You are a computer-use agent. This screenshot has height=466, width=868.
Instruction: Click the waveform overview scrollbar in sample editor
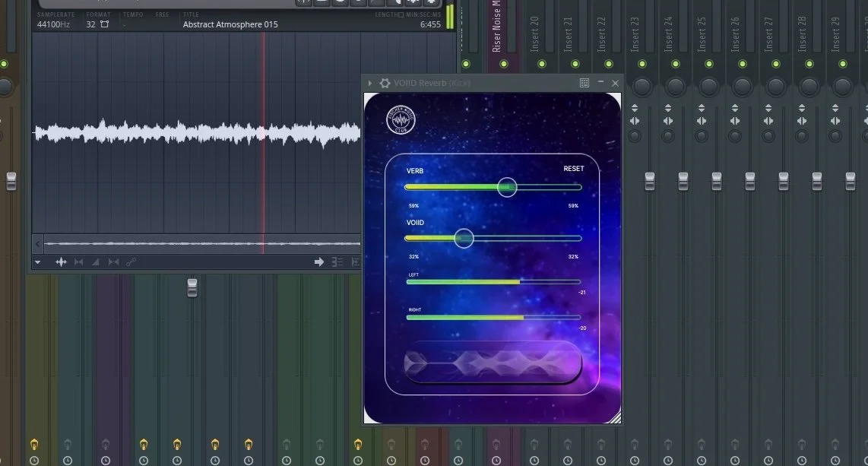click(x=202, y=243)
